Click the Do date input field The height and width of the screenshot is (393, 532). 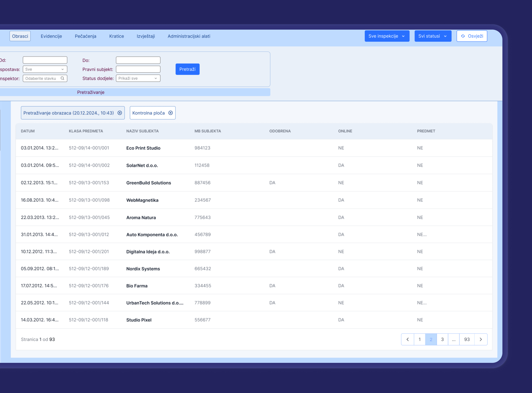tap(138, 60)
